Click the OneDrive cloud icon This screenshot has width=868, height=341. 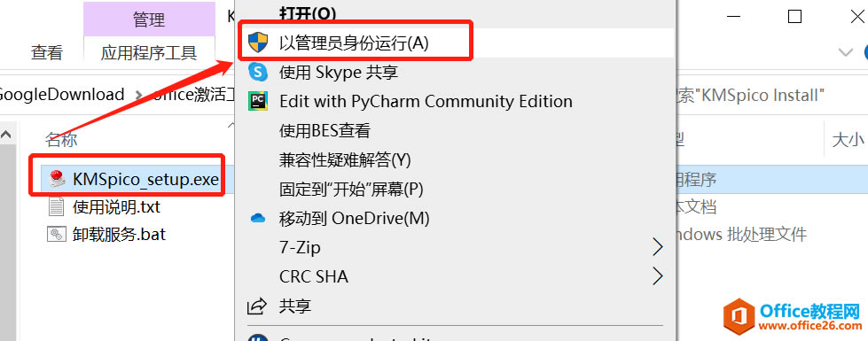pyautogui.click(x=258, y=218)
